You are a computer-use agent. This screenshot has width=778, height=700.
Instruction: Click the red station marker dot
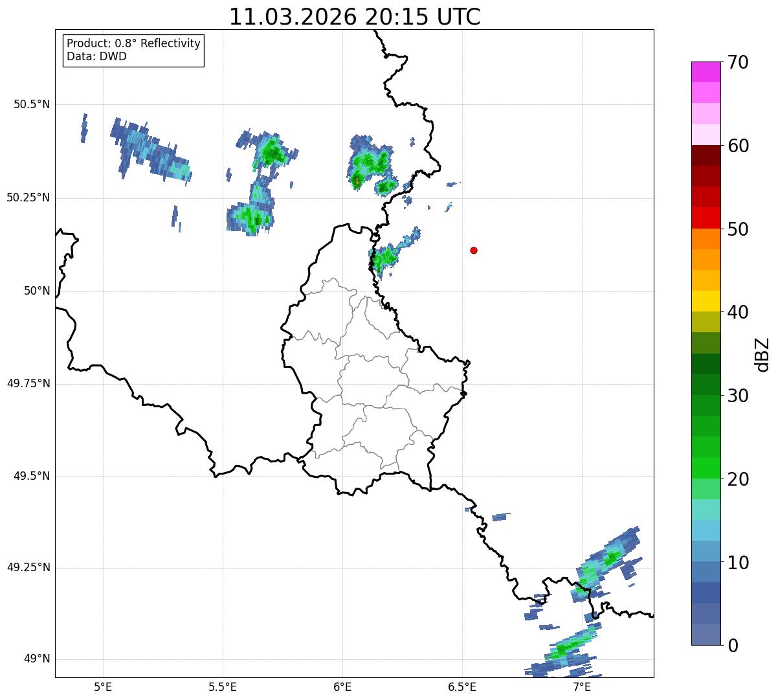(474, 250)
